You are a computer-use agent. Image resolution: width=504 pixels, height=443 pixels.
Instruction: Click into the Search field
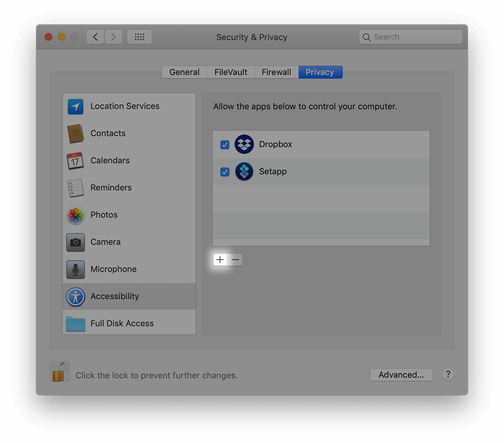point(411,37)
